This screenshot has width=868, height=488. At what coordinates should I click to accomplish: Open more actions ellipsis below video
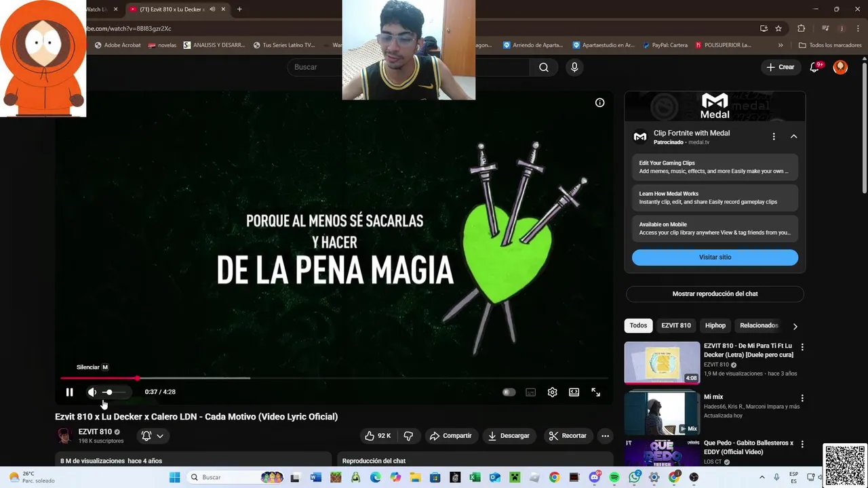click(x=605, y=436)
